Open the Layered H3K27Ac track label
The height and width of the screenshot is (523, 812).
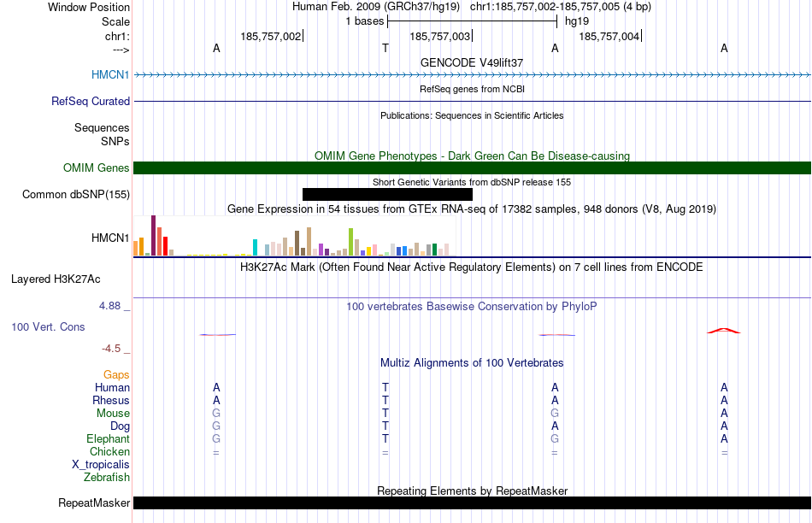point(56,279)
